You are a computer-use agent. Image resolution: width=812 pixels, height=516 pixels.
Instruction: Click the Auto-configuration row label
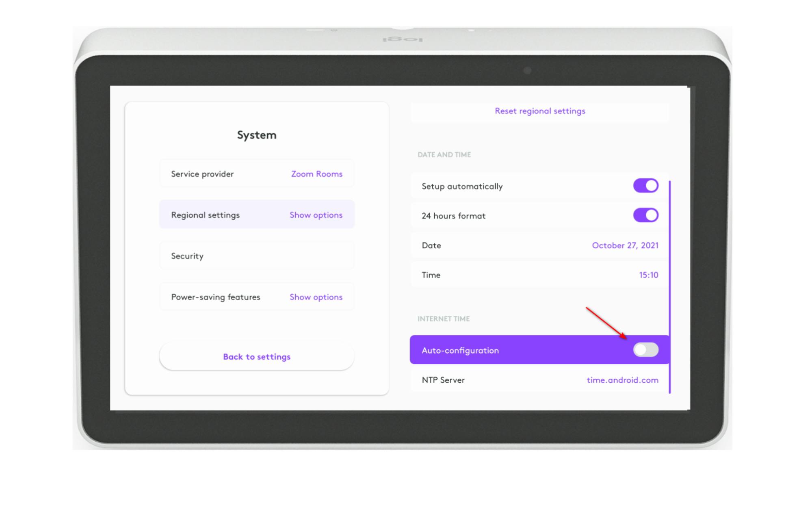point(460,351)
